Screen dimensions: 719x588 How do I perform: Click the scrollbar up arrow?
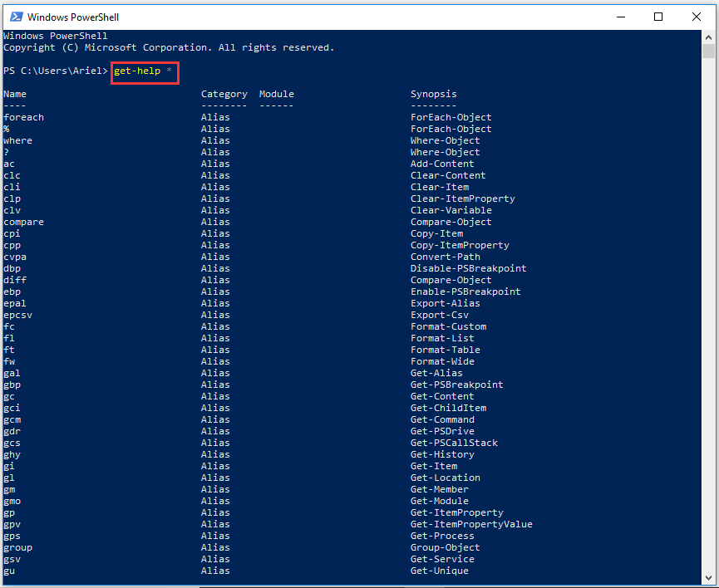point(708,37)
